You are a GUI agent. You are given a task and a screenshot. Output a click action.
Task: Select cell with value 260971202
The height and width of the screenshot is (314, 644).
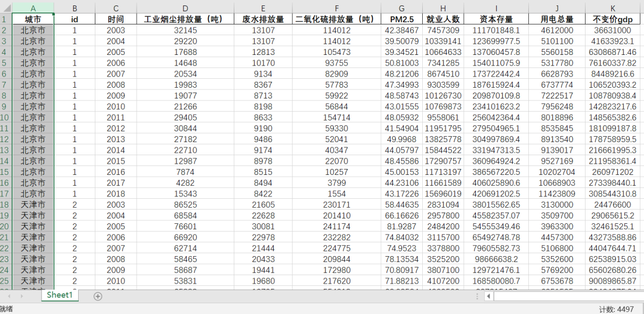613,172
